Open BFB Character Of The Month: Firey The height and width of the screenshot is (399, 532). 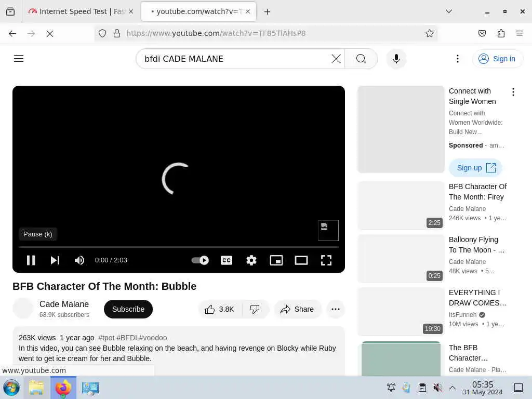coord(478,192)
